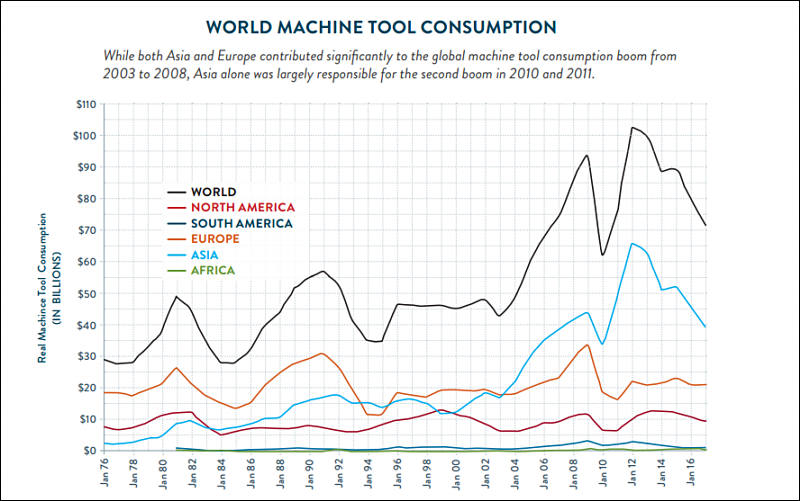Click the $10 y-axis label
The width and height of the screenshot is (800, 501).
pyautogui.click(x=87, y=419)
